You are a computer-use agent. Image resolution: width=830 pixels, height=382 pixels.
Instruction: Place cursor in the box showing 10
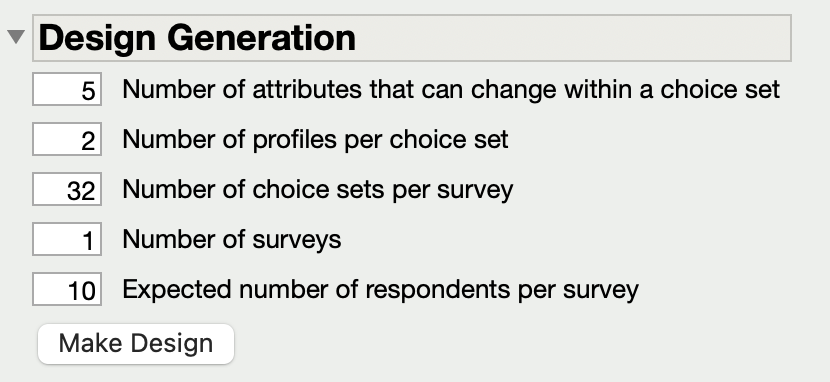pyautogui.click(x=67, y=289)
